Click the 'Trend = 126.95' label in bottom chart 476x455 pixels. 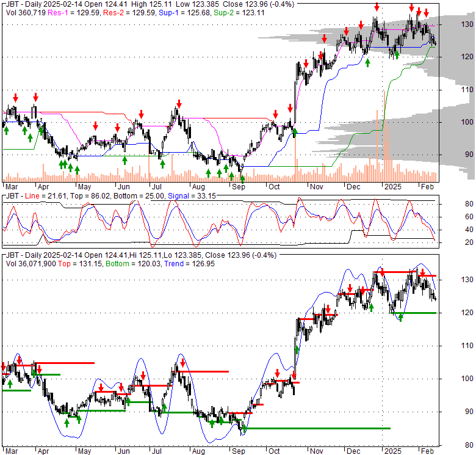[189, 264]
